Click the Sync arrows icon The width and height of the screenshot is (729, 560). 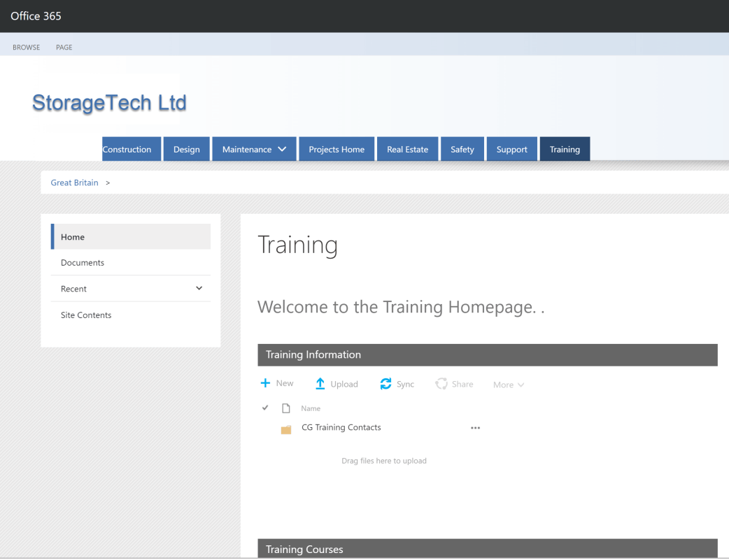click(x=385, y=384)
